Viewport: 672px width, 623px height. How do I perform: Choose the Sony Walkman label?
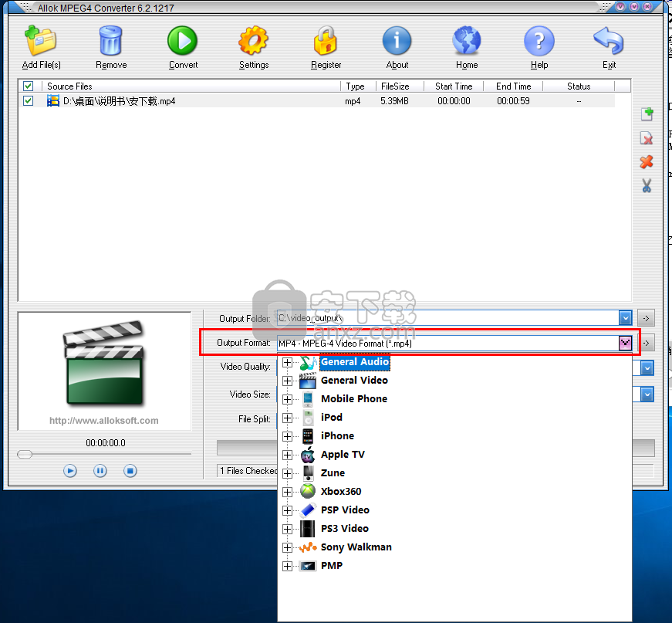pos(356,547)
